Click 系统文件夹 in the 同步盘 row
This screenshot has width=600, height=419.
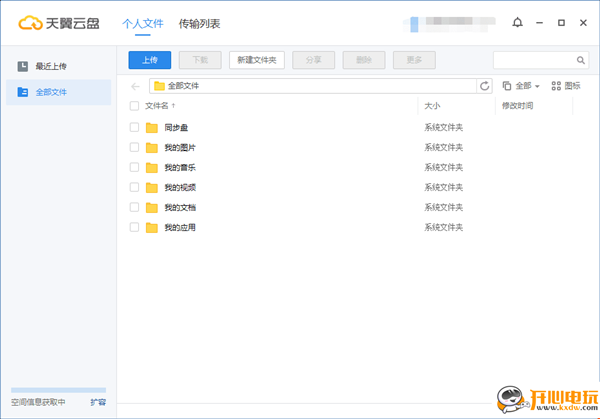443,127
